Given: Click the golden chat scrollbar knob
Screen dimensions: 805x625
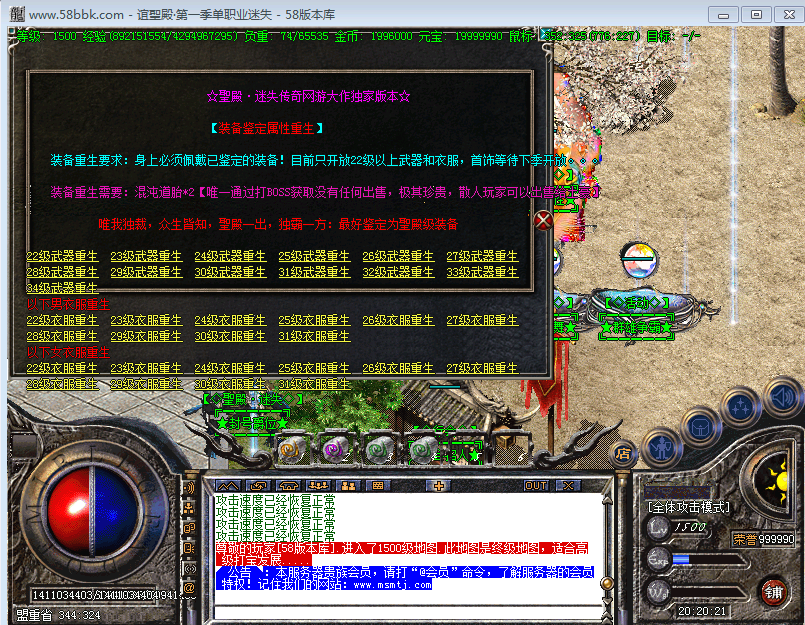Looking at the screenshot, I should (607, 584).
